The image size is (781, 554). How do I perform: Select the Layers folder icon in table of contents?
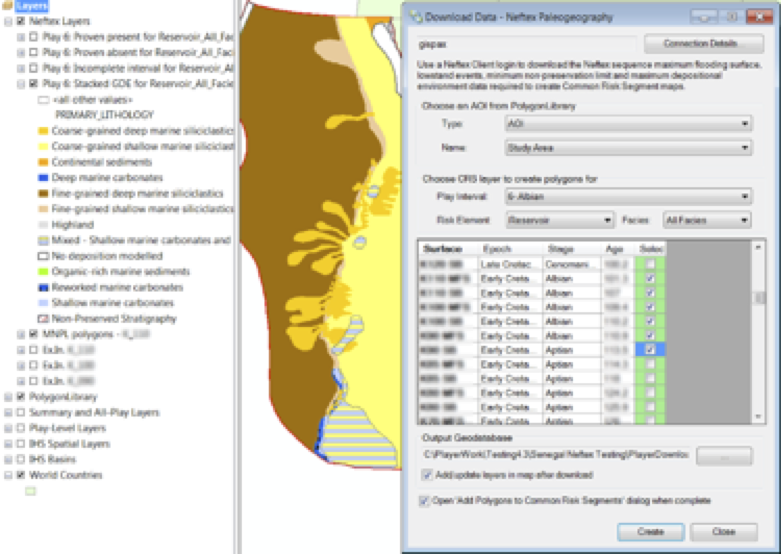[7, 6]
